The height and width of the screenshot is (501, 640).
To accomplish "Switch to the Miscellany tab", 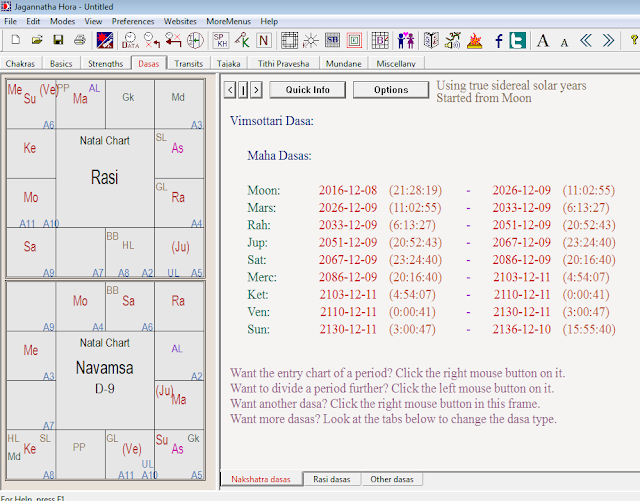I will click(x=396, y=63).
